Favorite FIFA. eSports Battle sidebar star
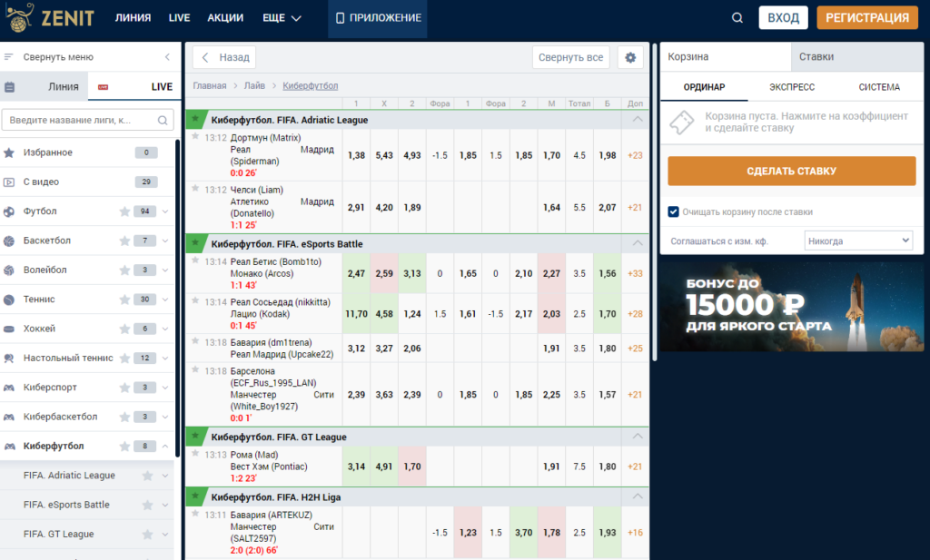The image size is (930, 560). 148,505
